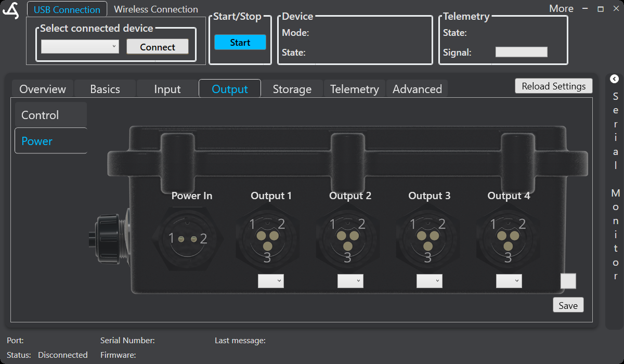This screenshot has width=624, height=364.
Task: Open the More menu
Action: 562,9
